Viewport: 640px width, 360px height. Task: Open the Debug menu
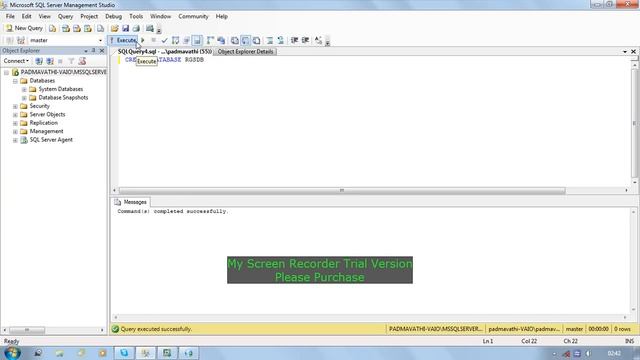(x=113, y=16)
